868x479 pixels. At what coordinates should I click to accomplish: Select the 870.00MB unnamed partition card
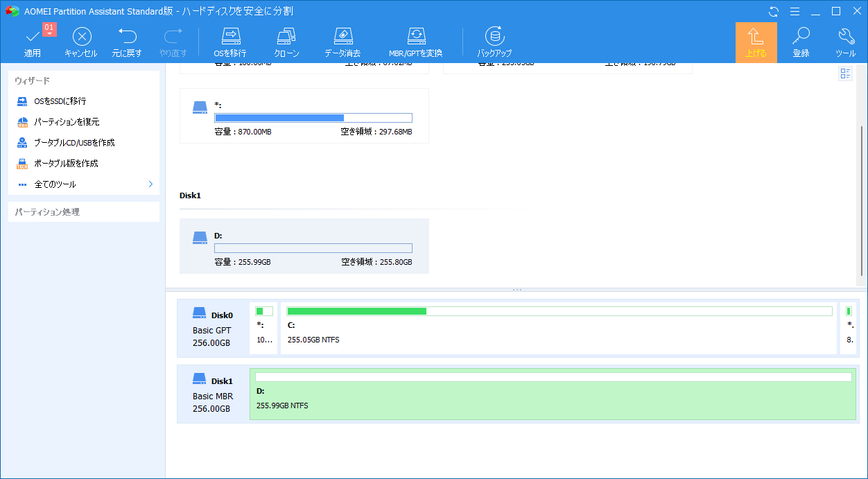coord(304,116)
